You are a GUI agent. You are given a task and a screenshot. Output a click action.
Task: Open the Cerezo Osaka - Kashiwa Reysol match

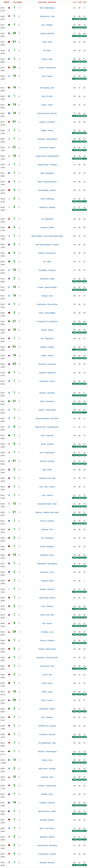(47, 156)
